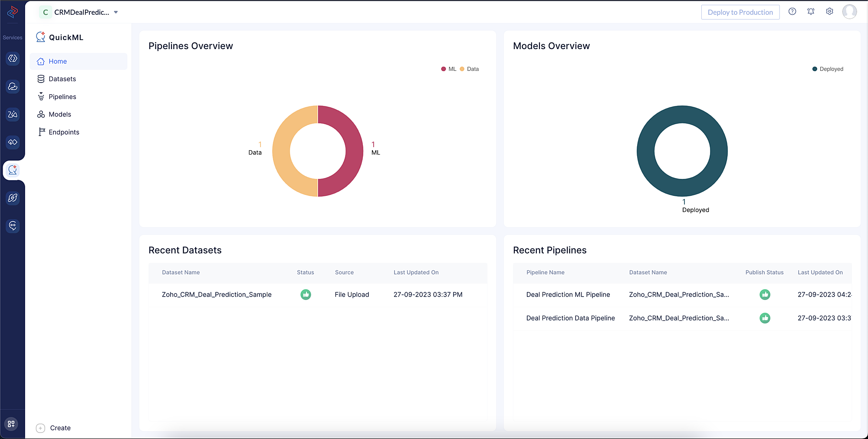Open the Endpoints page
Screen dimensions: 868x439
click(x=64, y=132)
